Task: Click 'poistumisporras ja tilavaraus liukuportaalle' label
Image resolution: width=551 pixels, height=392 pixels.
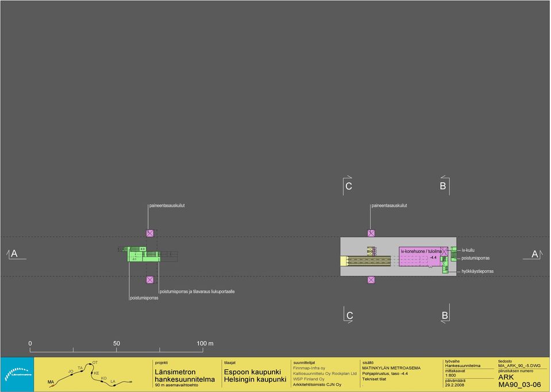Action: coord(197,291)
